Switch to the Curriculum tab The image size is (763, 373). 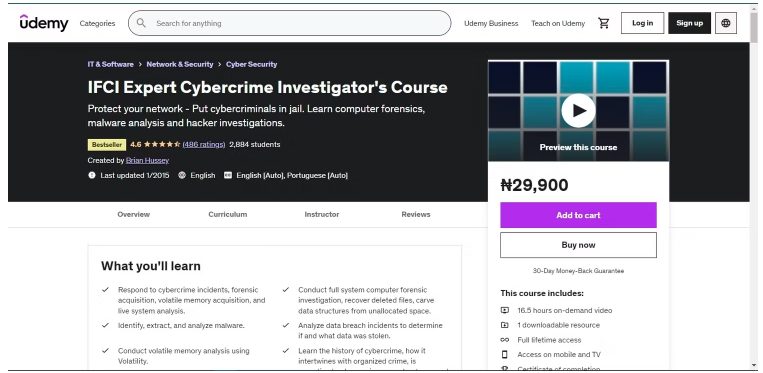[x=228, y=214]
